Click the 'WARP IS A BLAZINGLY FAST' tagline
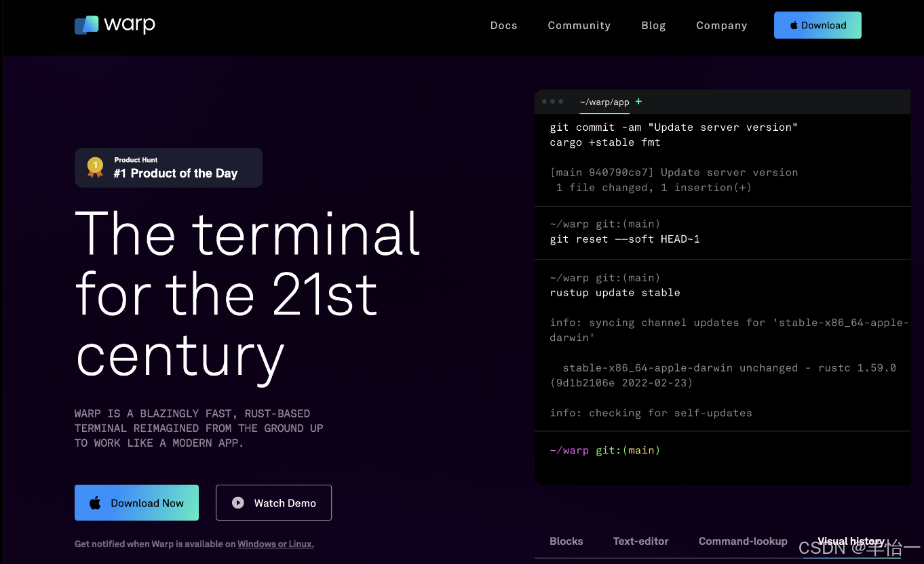The width and height of the screenshot is (924, 564). tap(199, 428)
